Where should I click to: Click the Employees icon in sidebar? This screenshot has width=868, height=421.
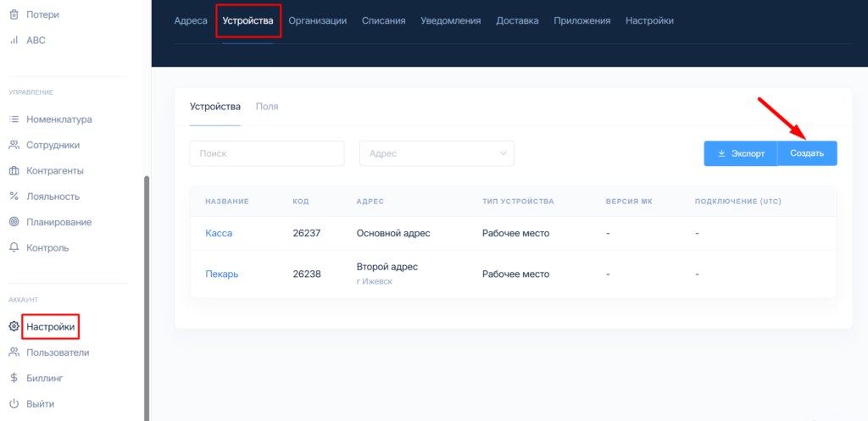point(14,145)
